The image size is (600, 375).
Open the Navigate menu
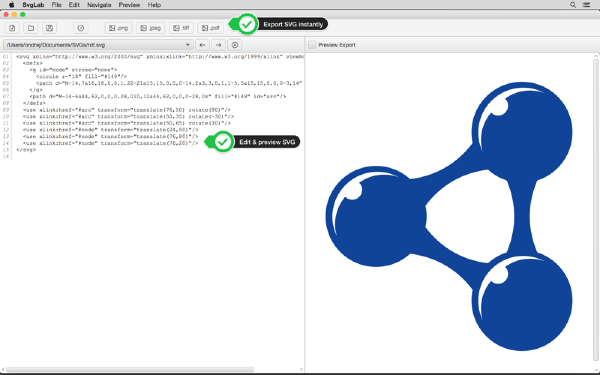pyautogui.click(x=99, y=5)
